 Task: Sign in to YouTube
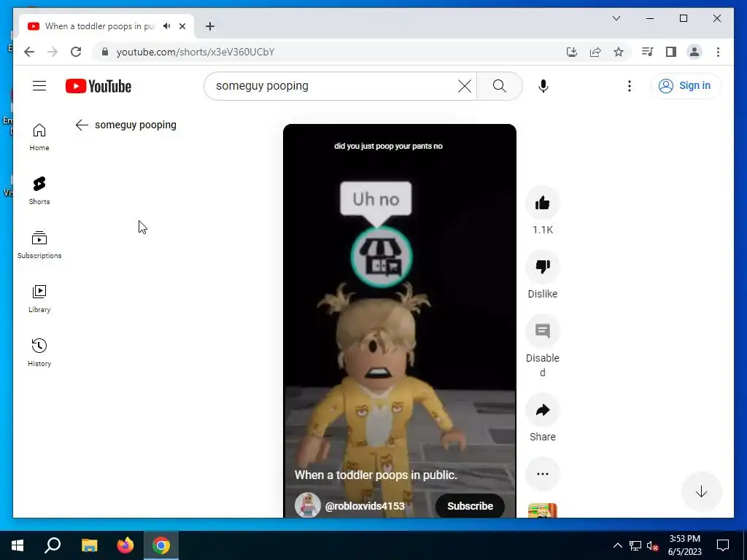coord(686,86)
